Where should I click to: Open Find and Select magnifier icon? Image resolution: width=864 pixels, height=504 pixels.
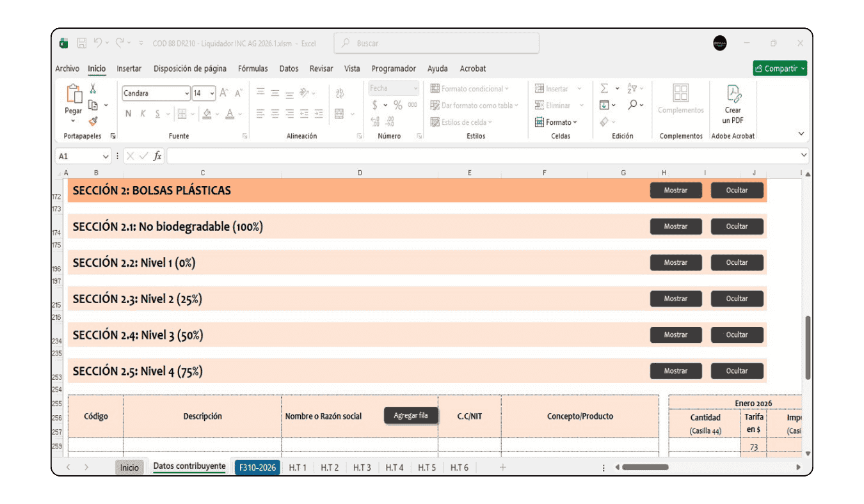(x=632, y=105)
